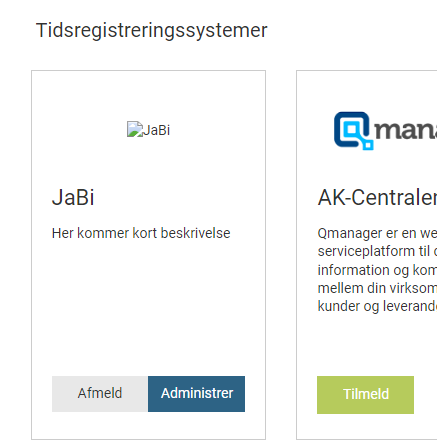The width and height of the screenshot is (437, 445).
Task: Open JaBi settings via Administrer button
Action: click(x=196, y=394)
